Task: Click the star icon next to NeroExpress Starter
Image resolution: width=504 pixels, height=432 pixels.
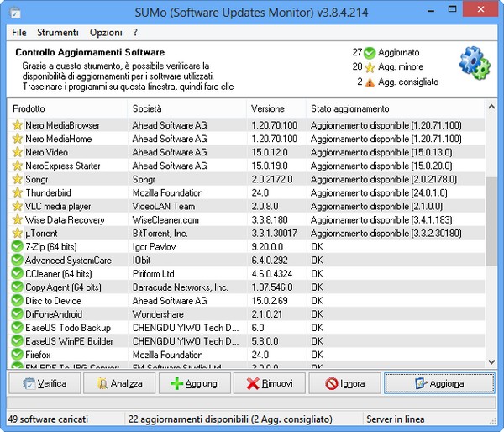Action: tap(17, 166)
